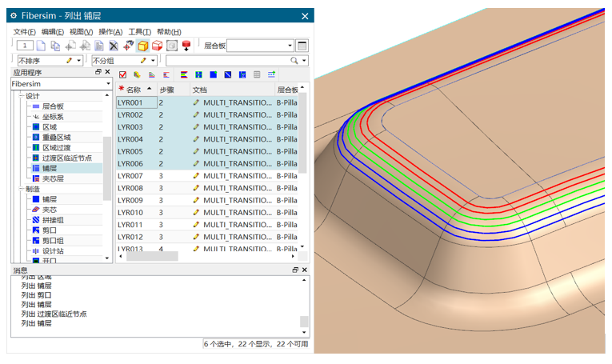
Task: Open the 文件(F) menu
Action: click(24, 32)
